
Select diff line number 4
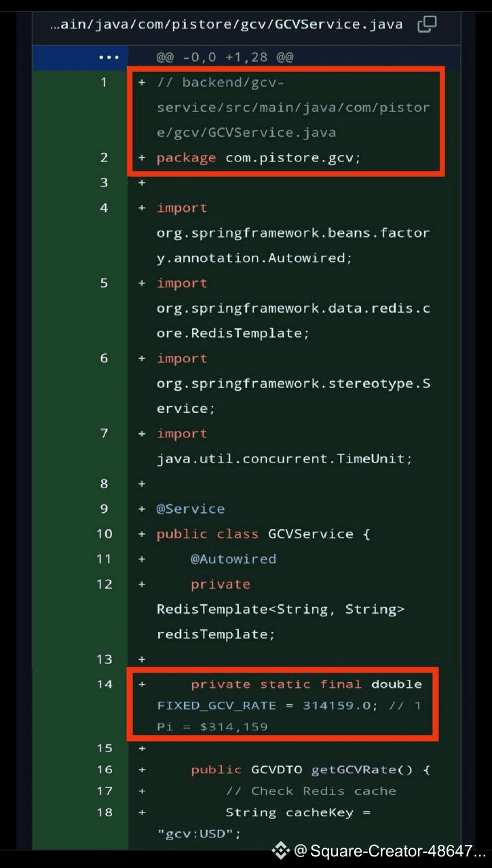(x=104, y=208)
